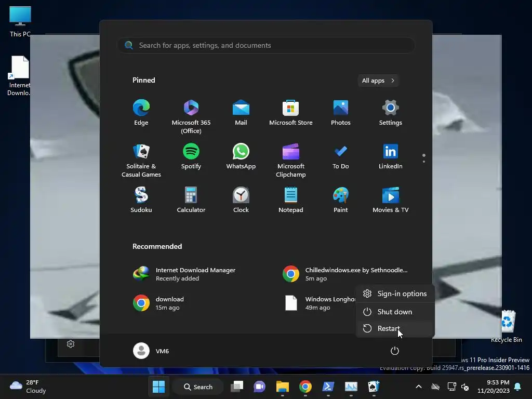This screenshot has height=399, width=532.
Task: Open the To Do app
Action: [x=341, y=157]
